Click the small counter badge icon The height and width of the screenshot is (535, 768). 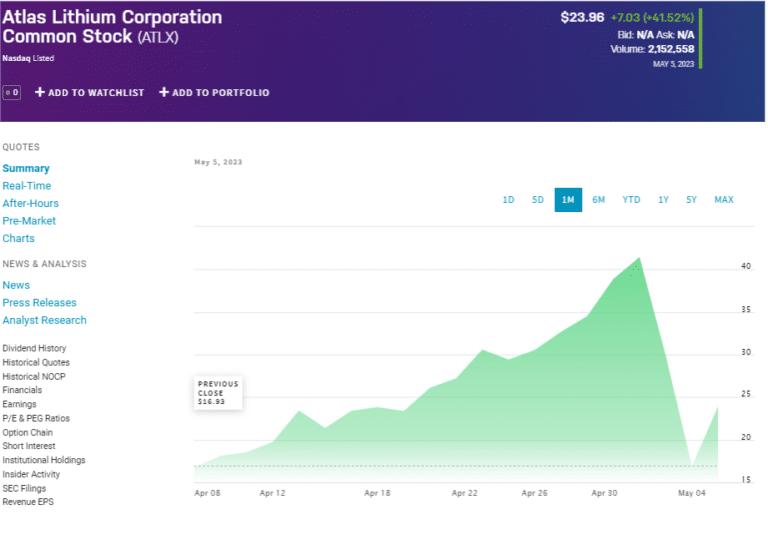(12, 93)
